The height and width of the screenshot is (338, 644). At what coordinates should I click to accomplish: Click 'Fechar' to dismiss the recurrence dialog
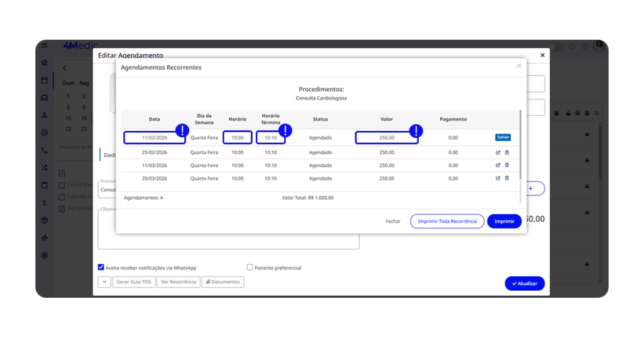click(393, 222)
